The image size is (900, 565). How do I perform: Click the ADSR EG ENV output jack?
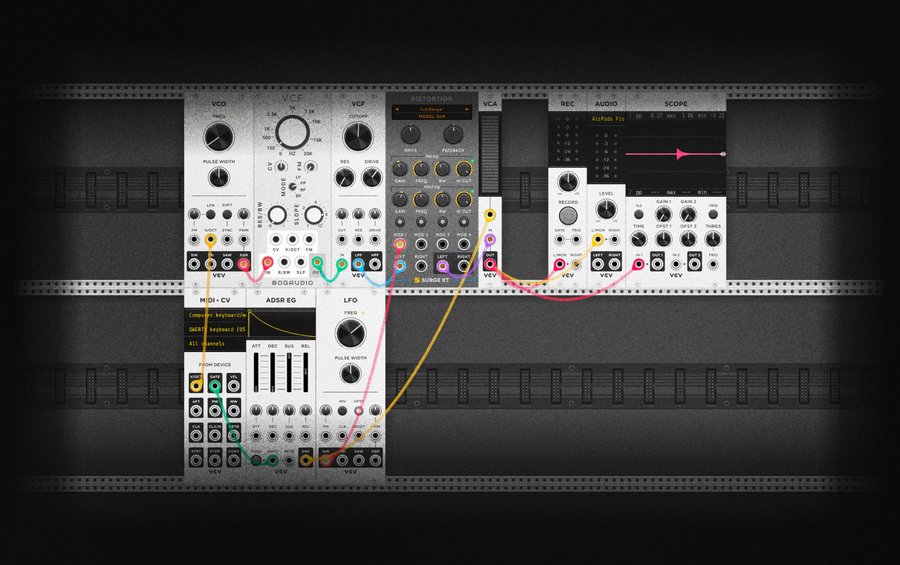(305, 460)
